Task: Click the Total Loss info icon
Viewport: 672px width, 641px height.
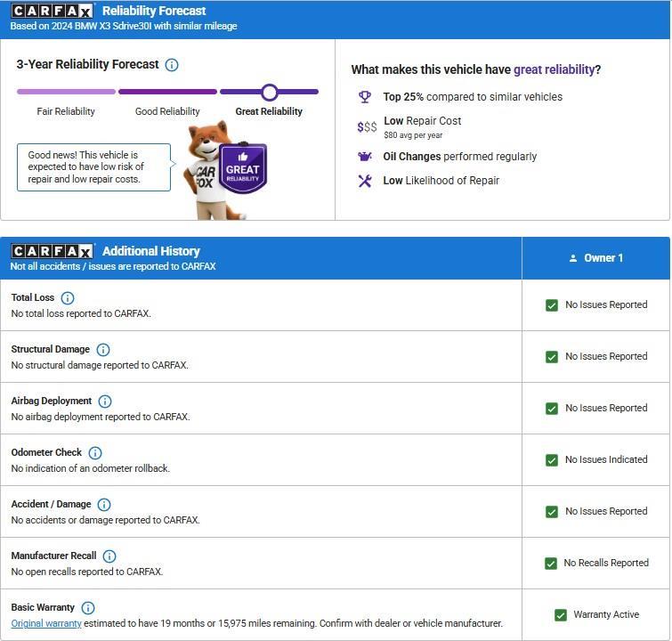Action: pyautogui.click(x=68, y=297)
